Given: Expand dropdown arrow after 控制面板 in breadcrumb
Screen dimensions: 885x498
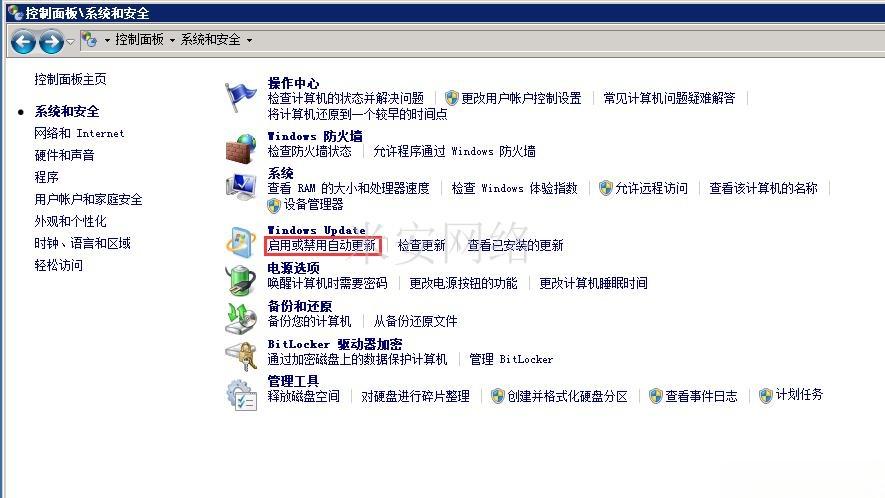Looking at the screenshot, I should tap(172, 40).
